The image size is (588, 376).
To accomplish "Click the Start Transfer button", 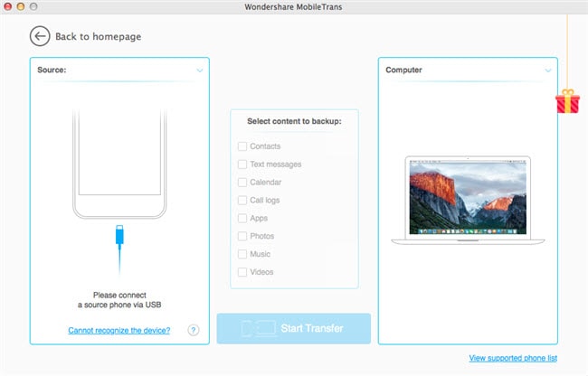I will pos(294,328).
